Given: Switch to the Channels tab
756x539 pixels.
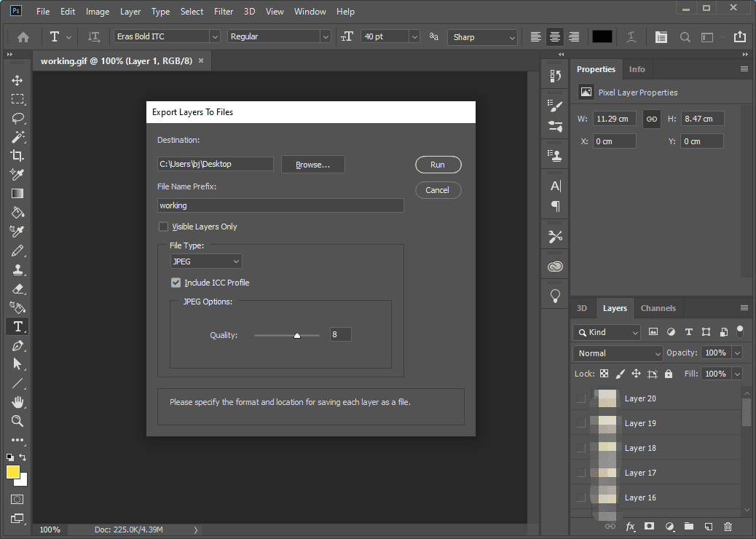Looking at the screenshot, I should point(658,308).
